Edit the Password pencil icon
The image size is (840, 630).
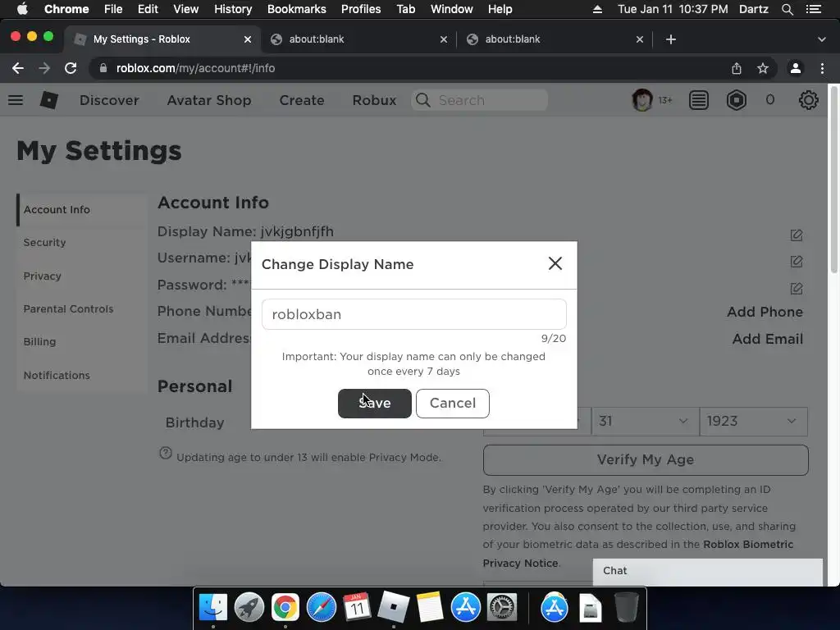796,289
